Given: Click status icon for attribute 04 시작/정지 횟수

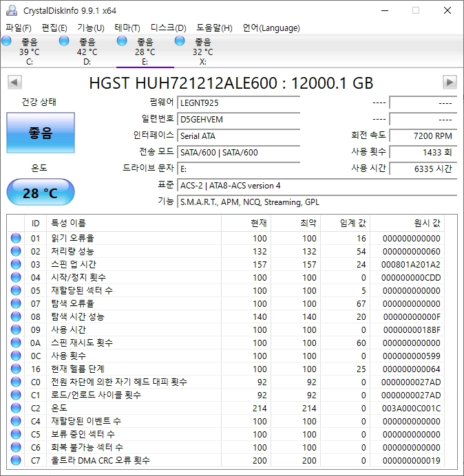Looking at the screenshot, I should click(16, 277).
